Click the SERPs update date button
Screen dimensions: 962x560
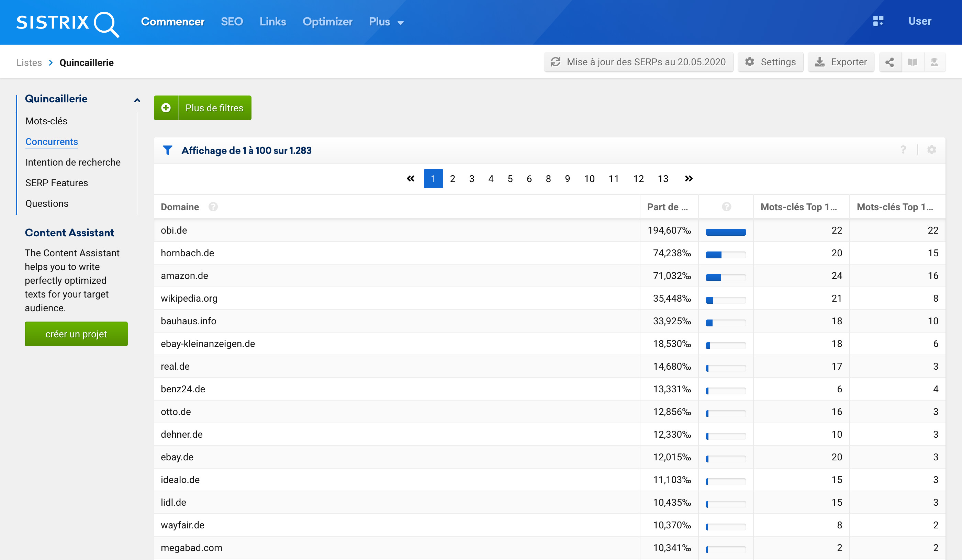pyautogui.click(x=638, y=62)
